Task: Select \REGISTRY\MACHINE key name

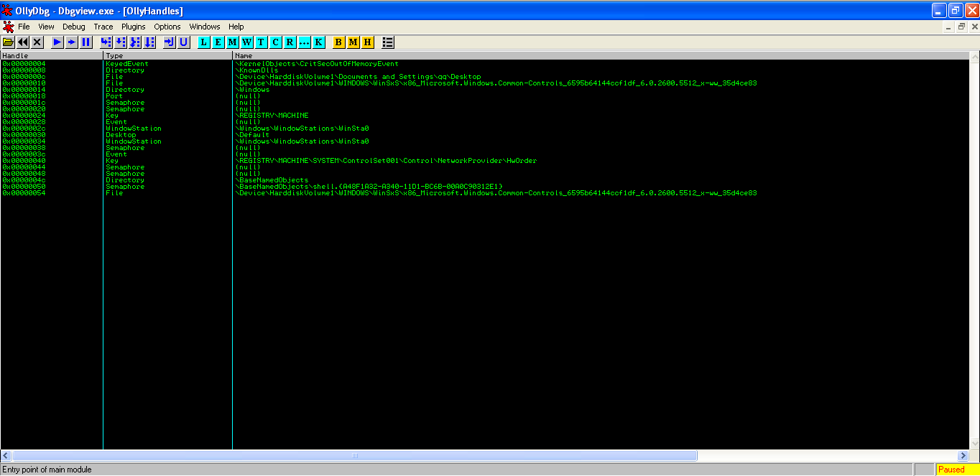Action: point(272,116)
